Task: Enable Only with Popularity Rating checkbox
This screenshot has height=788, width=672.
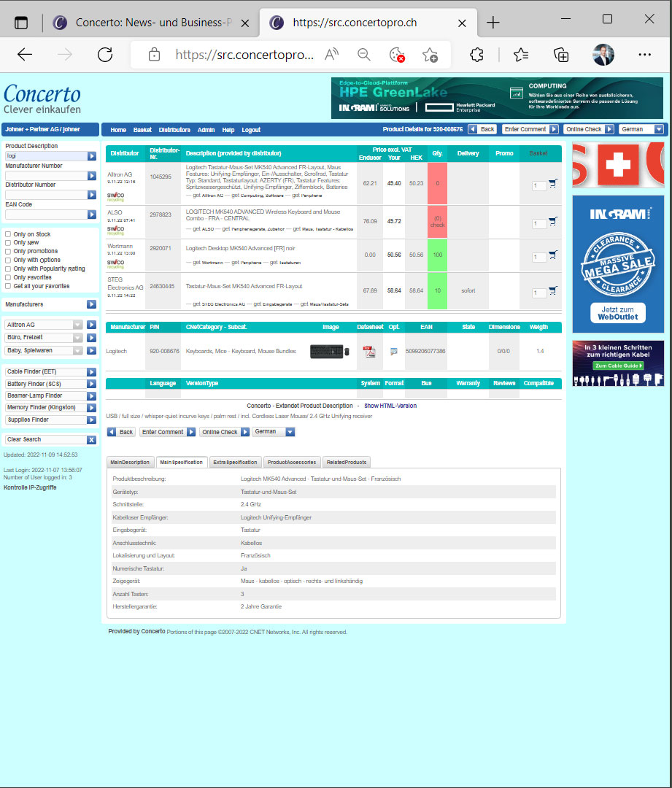Action: [8, 269]
